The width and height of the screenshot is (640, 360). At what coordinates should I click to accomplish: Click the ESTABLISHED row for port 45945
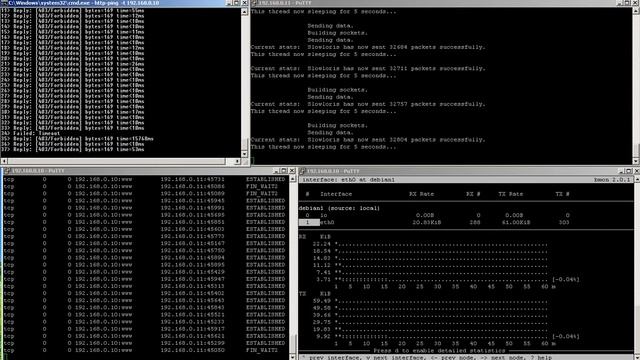[144, 200]
